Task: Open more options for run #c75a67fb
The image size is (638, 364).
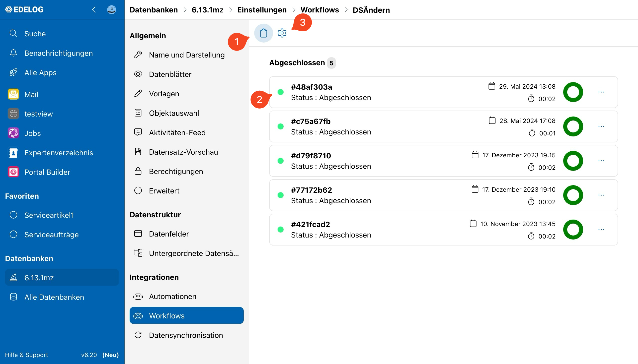Action: tap(601, 126)
